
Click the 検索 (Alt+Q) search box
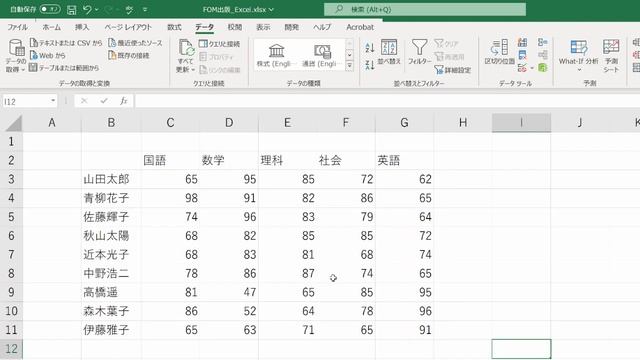[x=425, y=9]
